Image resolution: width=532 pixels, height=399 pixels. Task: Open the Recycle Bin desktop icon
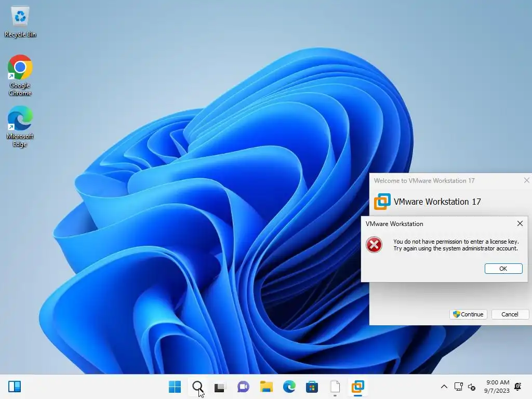20,22
